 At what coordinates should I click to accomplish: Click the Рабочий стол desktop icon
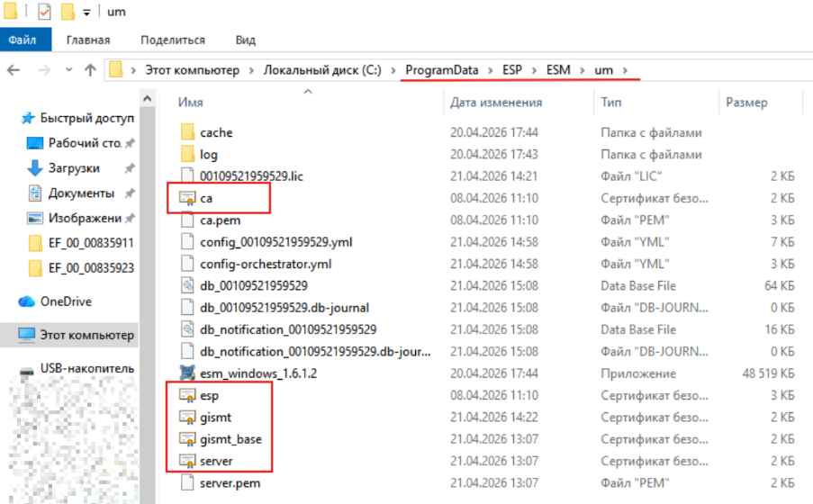(x=35, y=143)
